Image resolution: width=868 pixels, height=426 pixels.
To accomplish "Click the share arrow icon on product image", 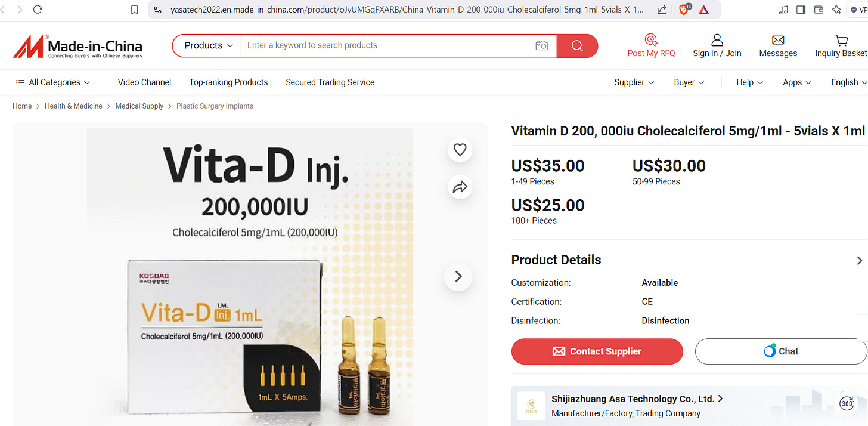I will [460, 187].
